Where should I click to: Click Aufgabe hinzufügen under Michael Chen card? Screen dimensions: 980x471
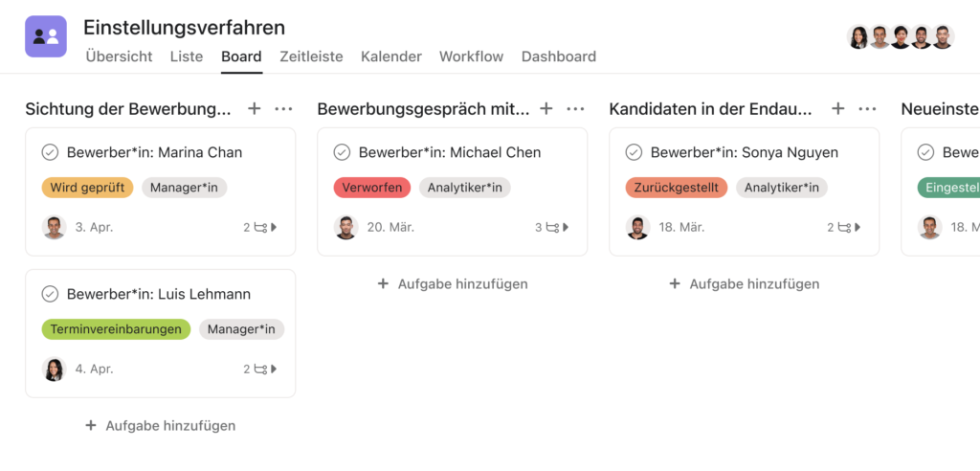[453, 284]
